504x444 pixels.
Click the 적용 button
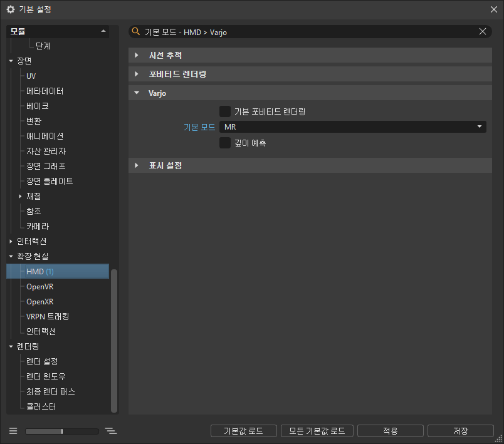click(x=390, y=431)
